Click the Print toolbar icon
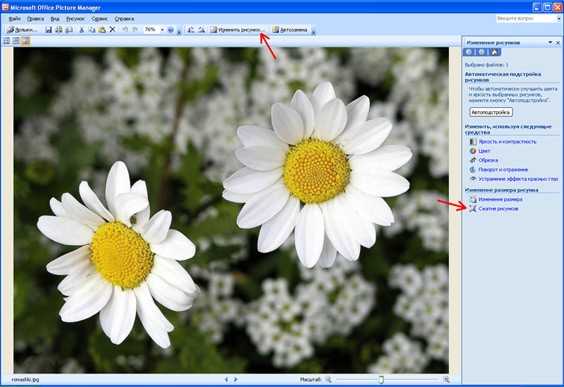Screen dimensions: 564x387 pyautogui.click(x=59, y=30)
